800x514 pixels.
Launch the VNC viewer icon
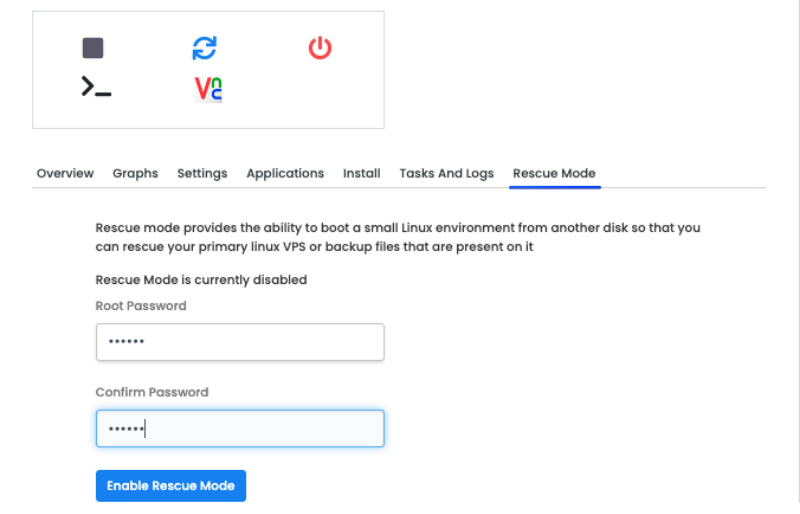point(208,89)
